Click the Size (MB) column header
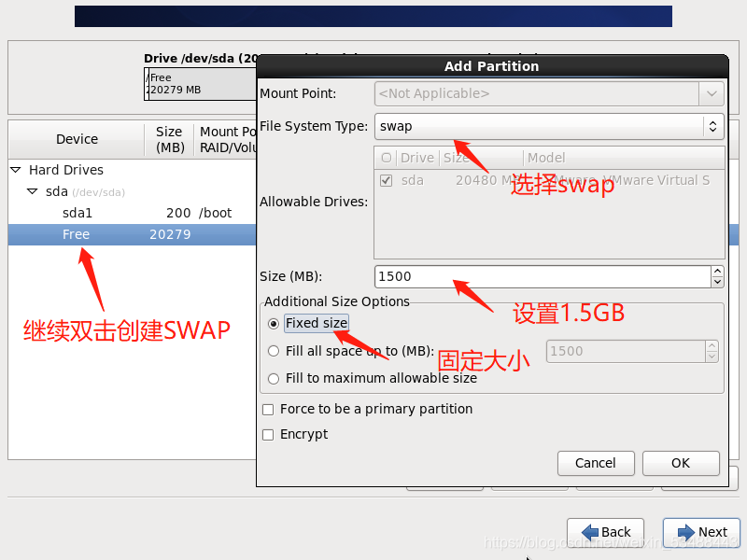 tap(170, 139)
